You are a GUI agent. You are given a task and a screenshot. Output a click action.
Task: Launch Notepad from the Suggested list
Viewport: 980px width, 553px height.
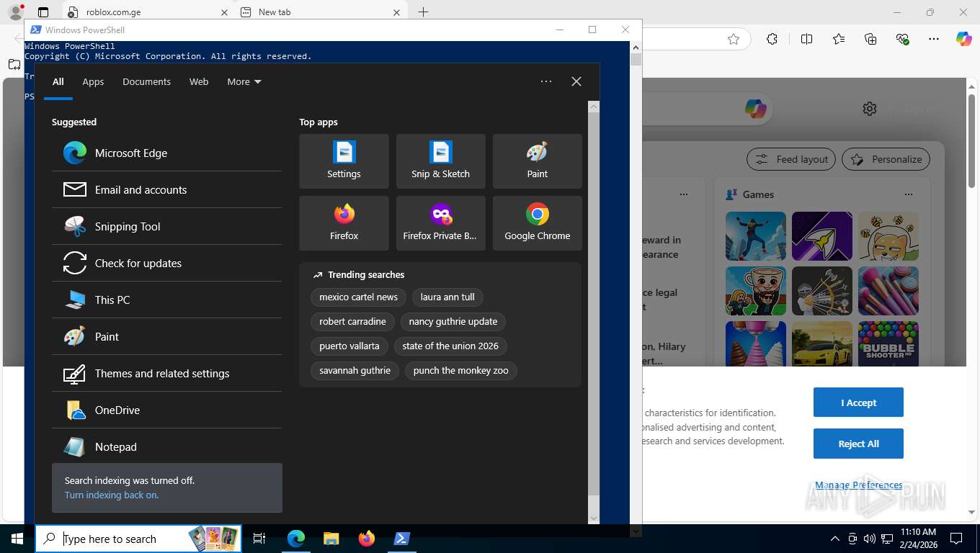pyautogui.click(x=166, y=446)
